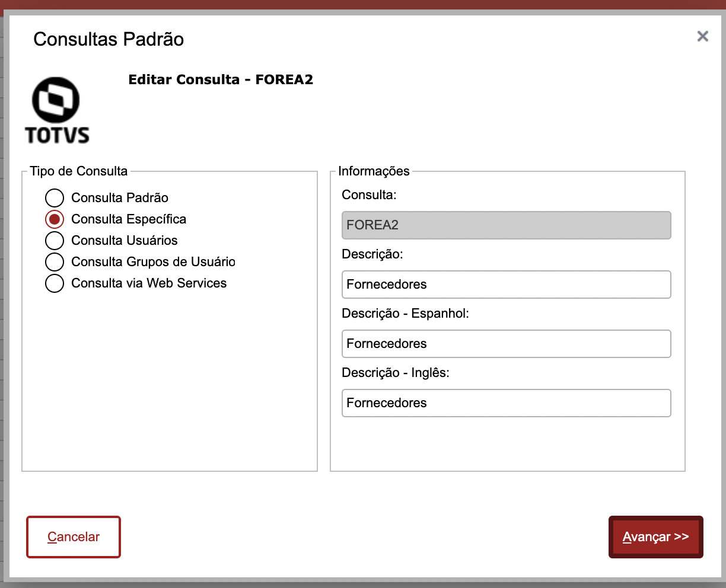
Task: Click the Descrição: field label
Action: click(372, 254)
